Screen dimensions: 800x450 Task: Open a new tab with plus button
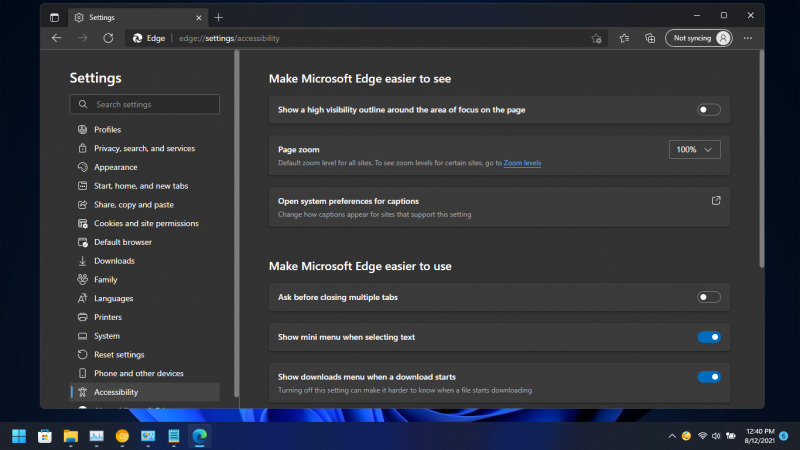pos(218,17)
